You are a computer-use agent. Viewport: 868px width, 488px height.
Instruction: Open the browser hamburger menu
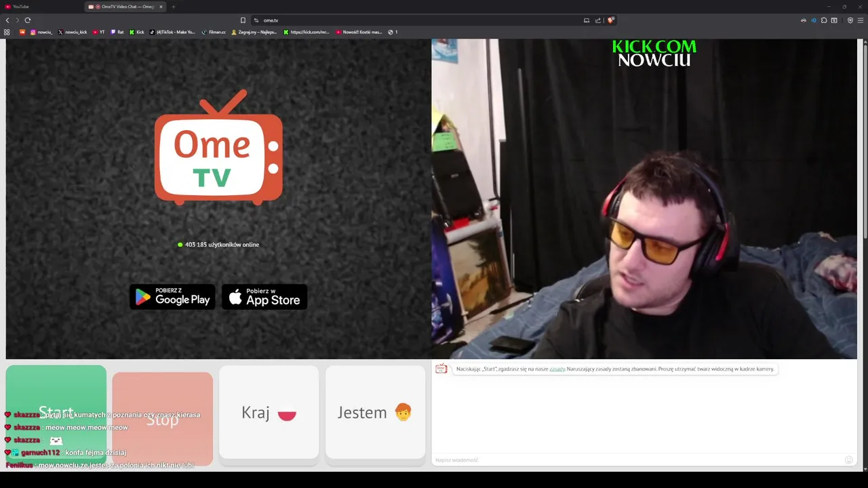861,20
